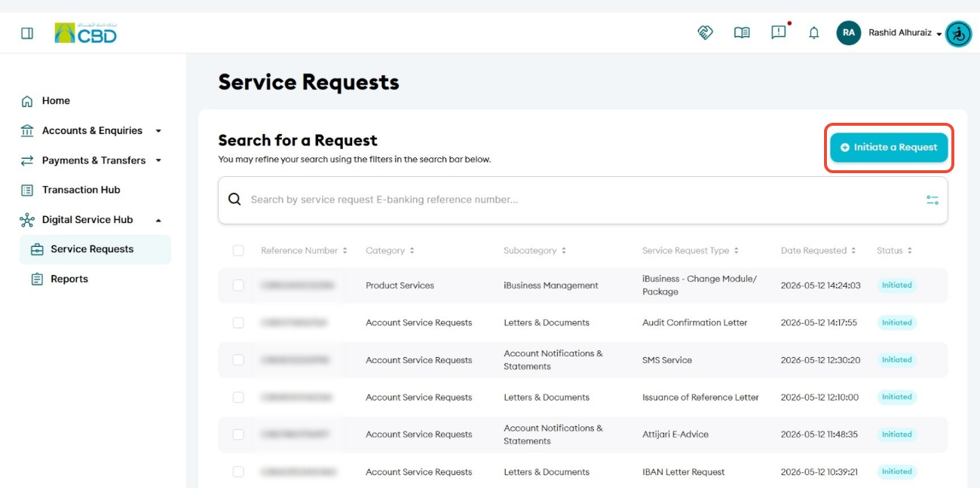Click the 'Service Requests' page heading
Screen dimensions: 980x488
point(309,82)
